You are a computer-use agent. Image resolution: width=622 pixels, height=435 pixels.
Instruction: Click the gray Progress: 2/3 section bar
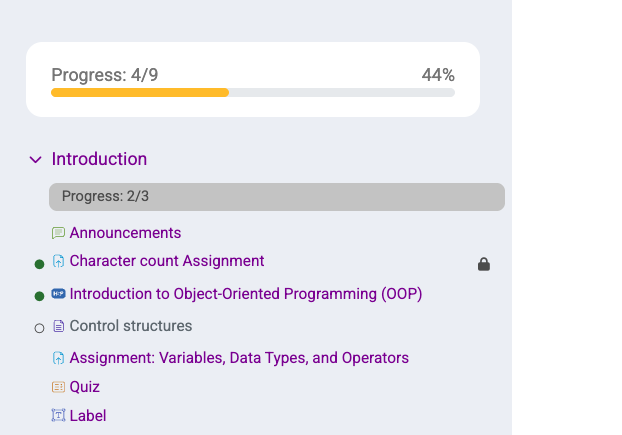pos(277,197)
